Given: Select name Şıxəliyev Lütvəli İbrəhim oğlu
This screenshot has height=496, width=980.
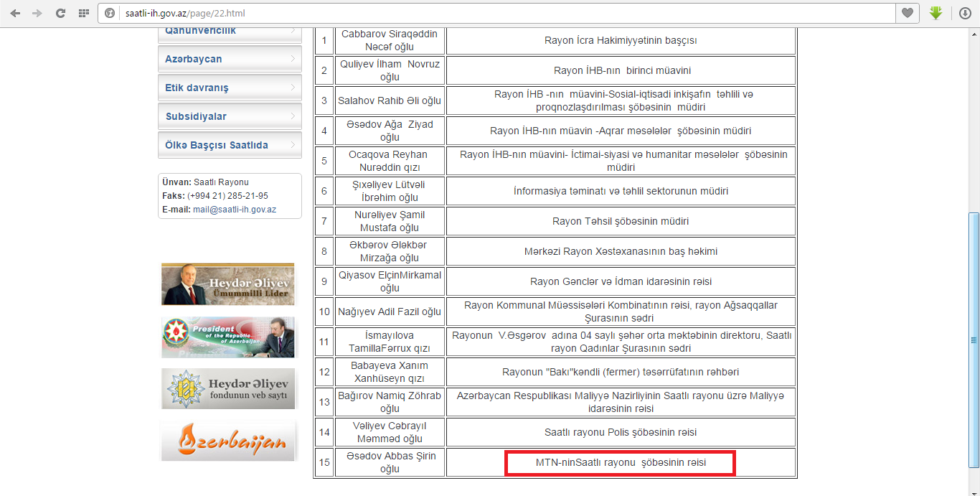Looking at the screenshot, I should coord(390,191).
